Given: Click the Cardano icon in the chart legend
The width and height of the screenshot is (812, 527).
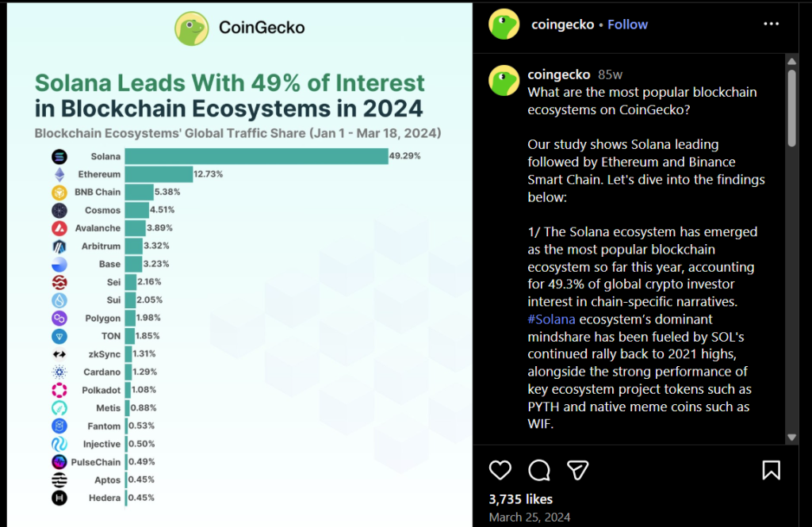Looking at the screenshot, I should point(59,372).
